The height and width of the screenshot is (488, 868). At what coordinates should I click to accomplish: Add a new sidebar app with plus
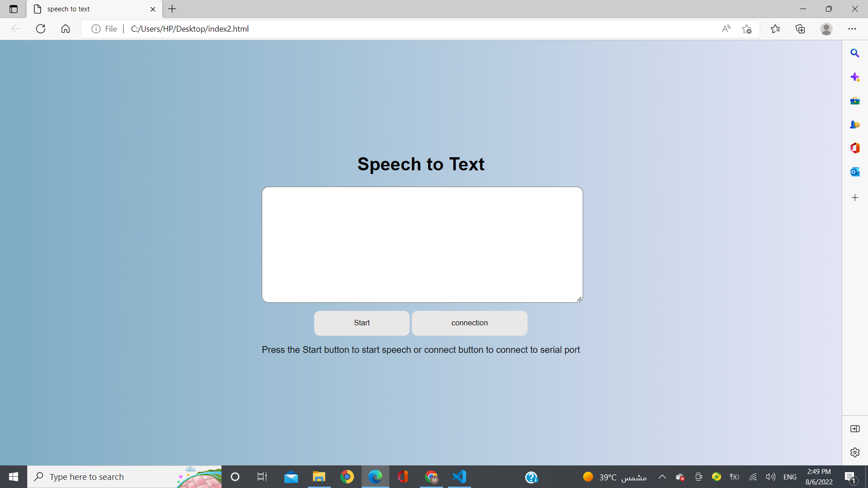[854, 197]
